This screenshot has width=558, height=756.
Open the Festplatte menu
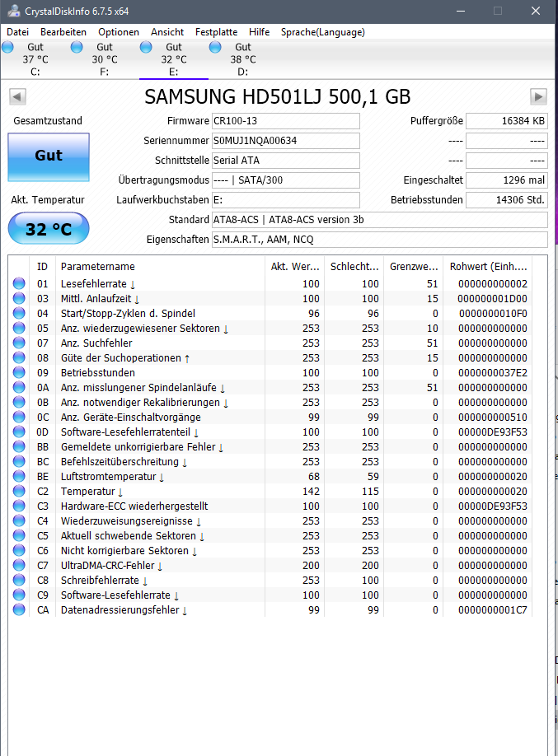pos(216,32)
